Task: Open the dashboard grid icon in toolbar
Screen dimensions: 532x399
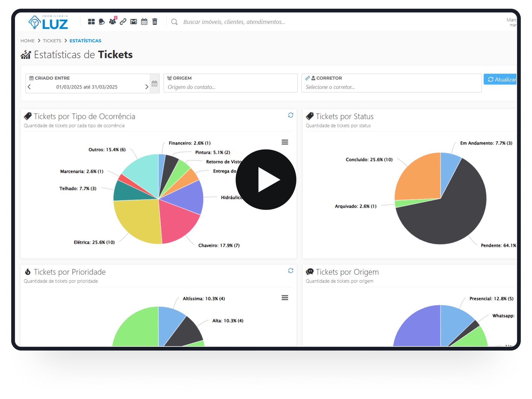Action: 91,22
